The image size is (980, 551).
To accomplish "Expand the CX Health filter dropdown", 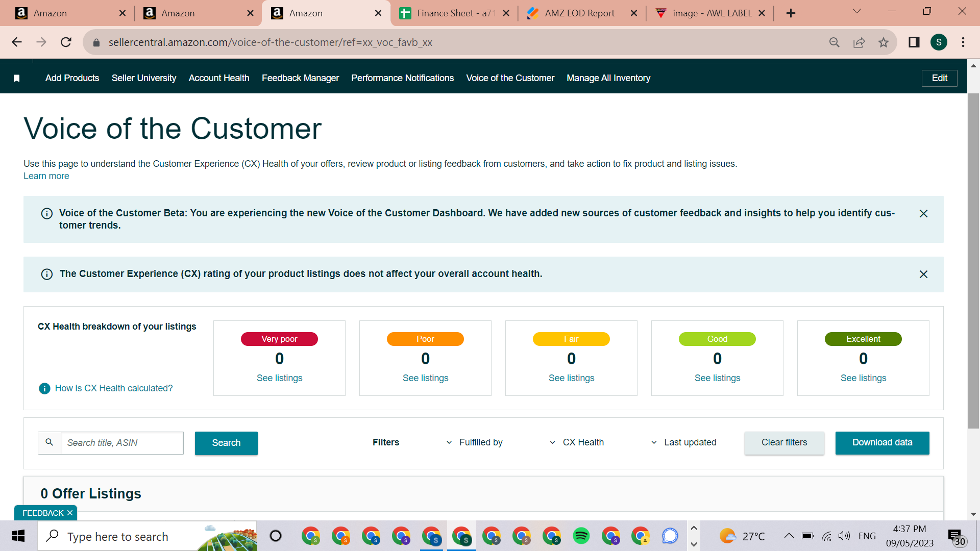I will [577, 442].
